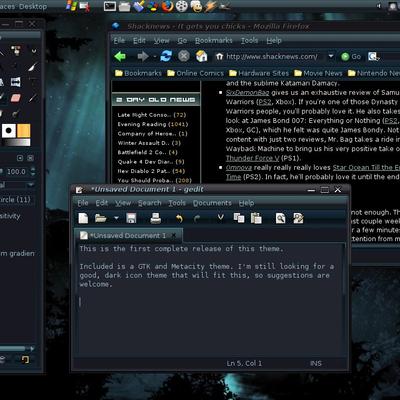The height and width of the screenshot is (400, 400).
Task: Click the active gradient bar in GIMP
Action: [16, 142]
